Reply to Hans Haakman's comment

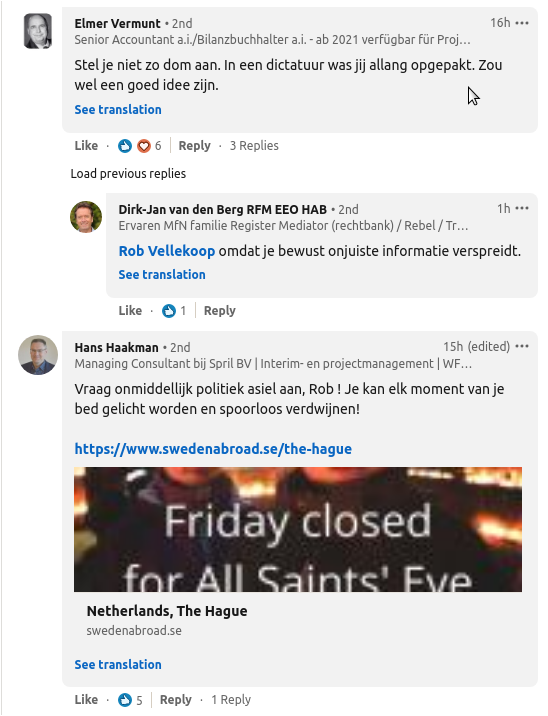(176, 700)
